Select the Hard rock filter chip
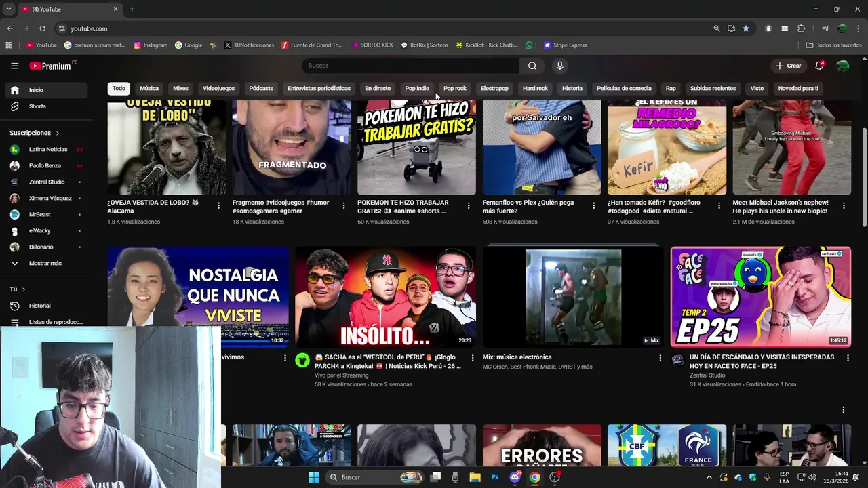 point(535,88)
